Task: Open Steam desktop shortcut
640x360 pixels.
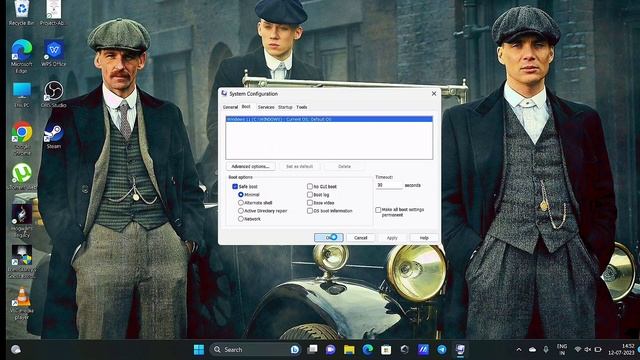Action: pyautogui.click(x=53, y=136)
